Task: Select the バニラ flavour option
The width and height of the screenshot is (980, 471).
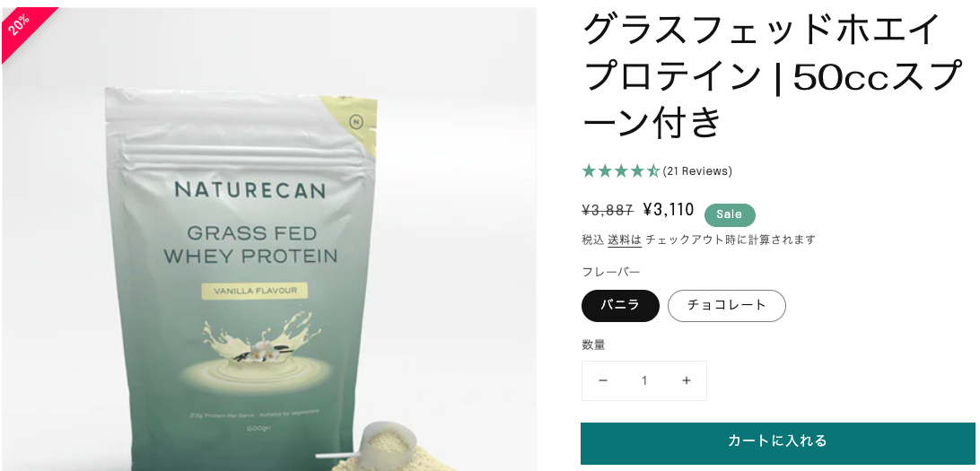Action: coord(620,305)
